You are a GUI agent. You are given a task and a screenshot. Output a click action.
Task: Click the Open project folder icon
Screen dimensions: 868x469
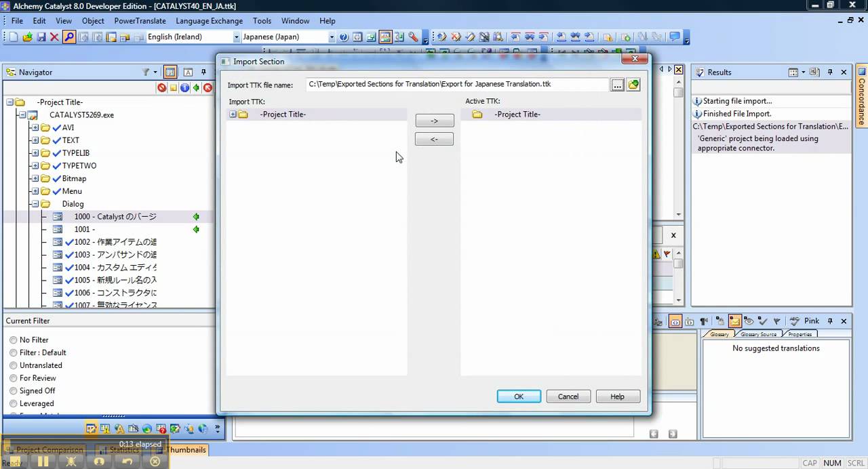click(x=27, y=37)
